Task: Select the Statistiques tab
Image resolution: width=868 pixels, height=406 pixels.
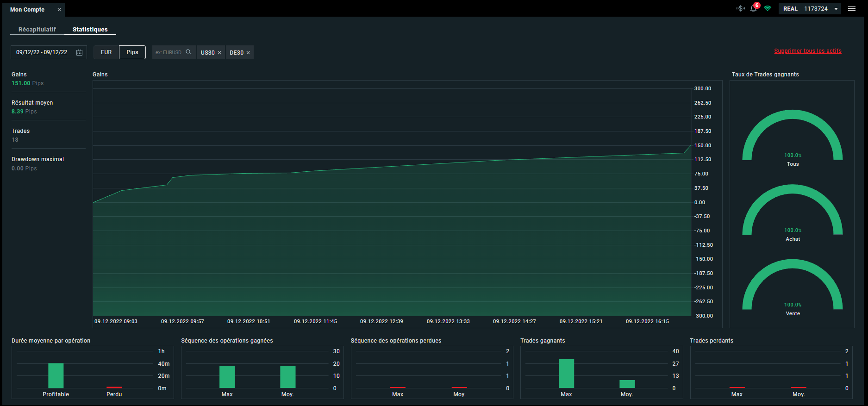Action: click(x=90, y=29)
